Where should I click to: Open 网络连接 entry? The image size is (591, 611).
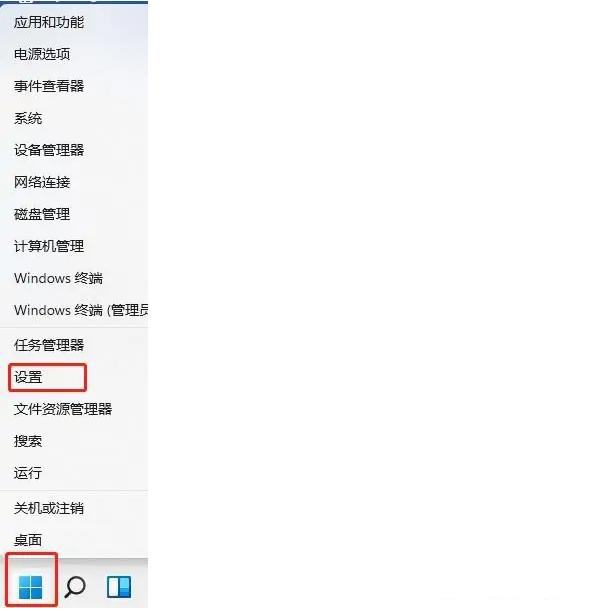point(74,182)
